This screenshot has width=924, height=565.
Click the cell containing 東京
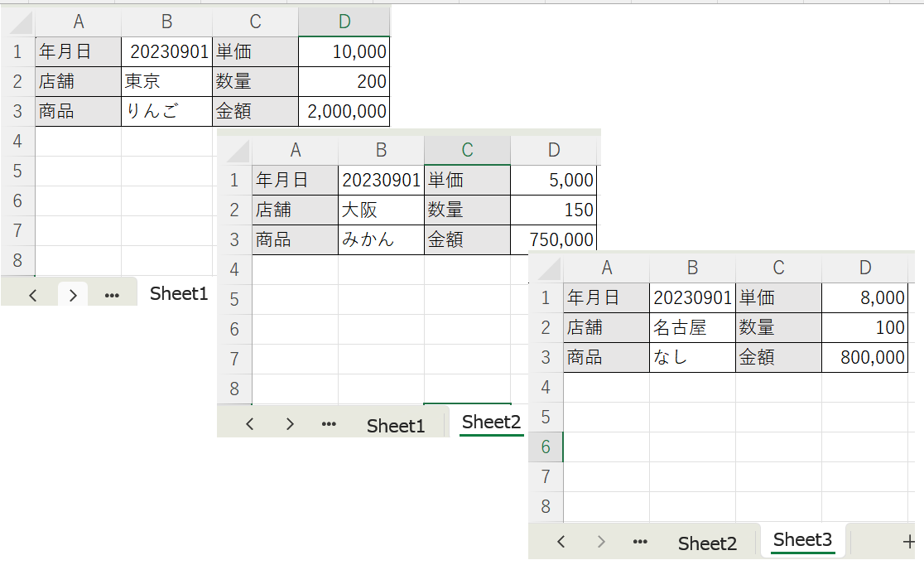click(x=166, y=81)
